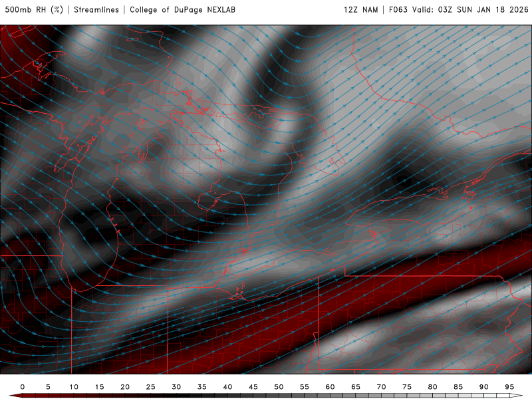The height and width of the screenshot is (399, 532).
Task: Click the "Streamlines" header label
Action: (96, 10)
